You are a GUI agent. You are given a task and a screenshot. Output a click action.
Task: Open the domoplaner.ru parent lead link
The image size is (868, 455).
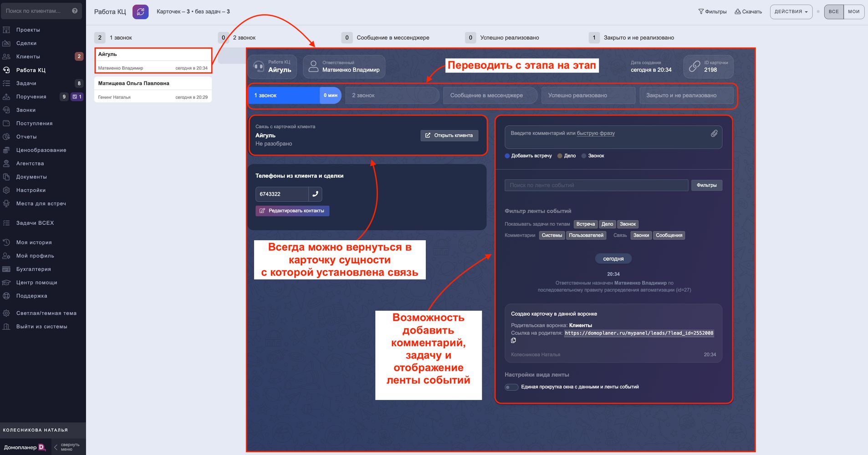[x=639, y=333]
